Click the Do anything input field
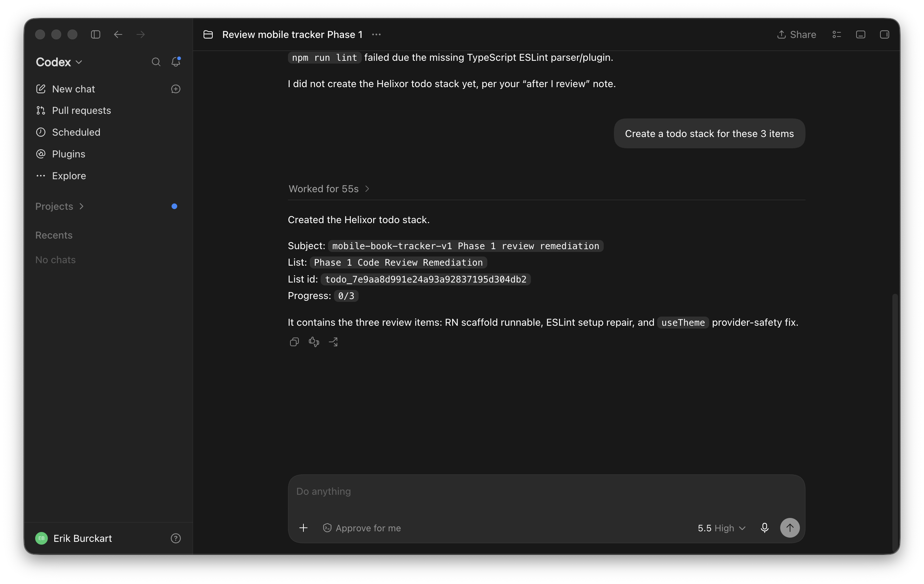Viewport: 924px width, 584px height. [x=546, y=492]
